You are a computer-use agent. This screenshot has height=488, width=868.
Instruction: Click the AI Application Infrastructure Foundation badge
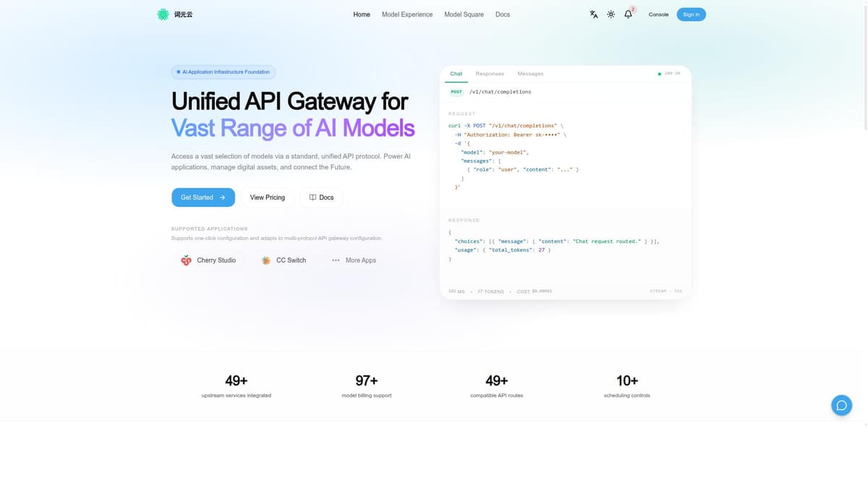(224, 72)
